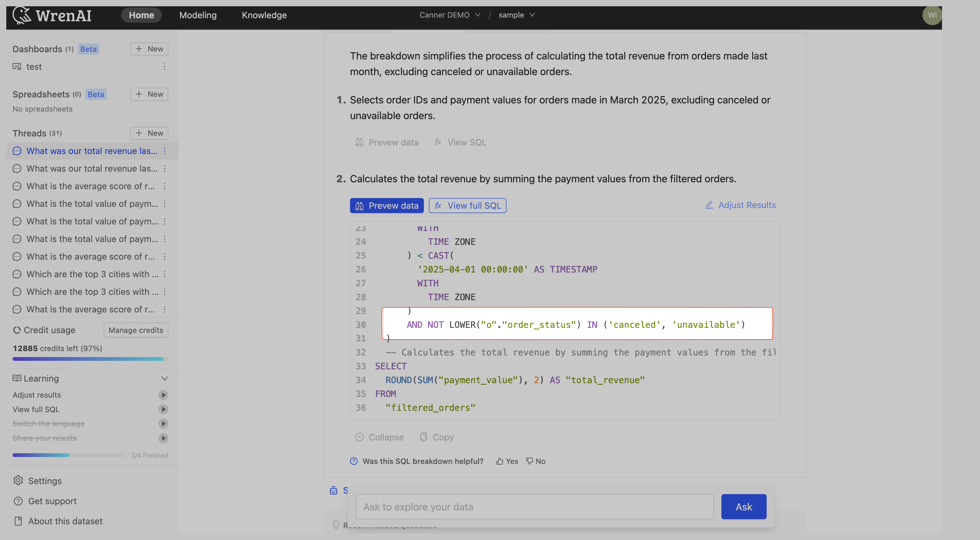The image size is (980, 540).
Task: Click the "filtered_orders" text on line 36
Action: [430, 408]
